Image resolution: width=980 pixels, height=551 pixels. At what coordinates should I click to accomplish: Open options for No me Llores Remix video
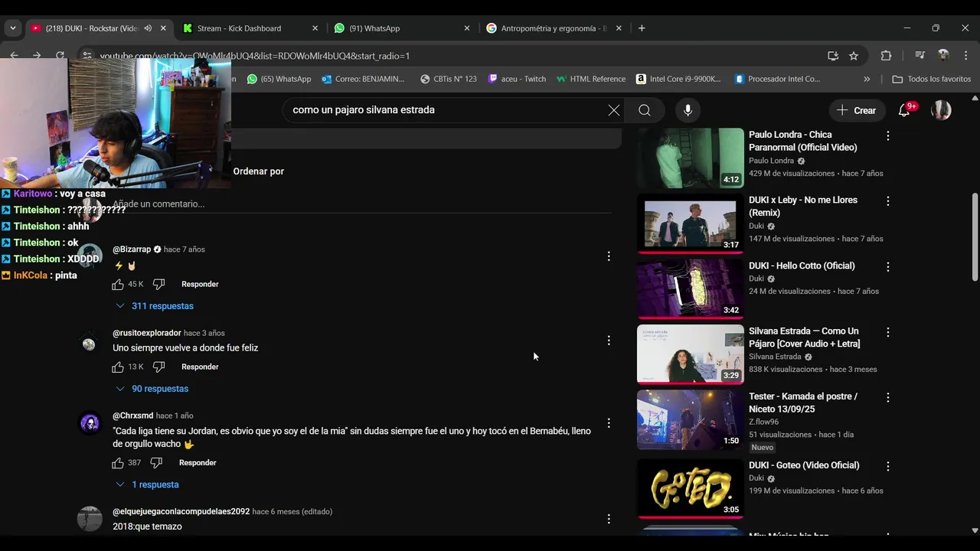pyautogui.click(x=888, y=201)
